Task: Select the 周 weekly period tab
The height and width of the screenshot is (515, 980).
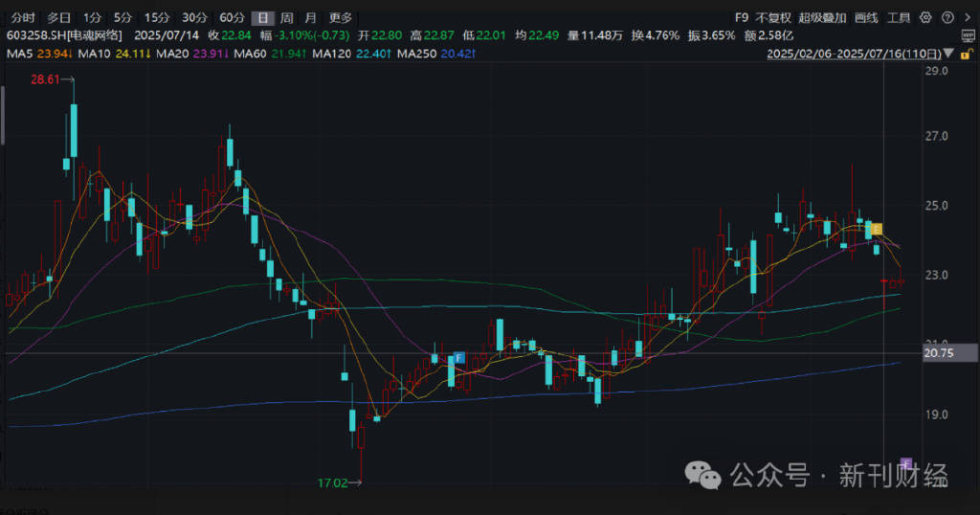Action: coord(287,17)
